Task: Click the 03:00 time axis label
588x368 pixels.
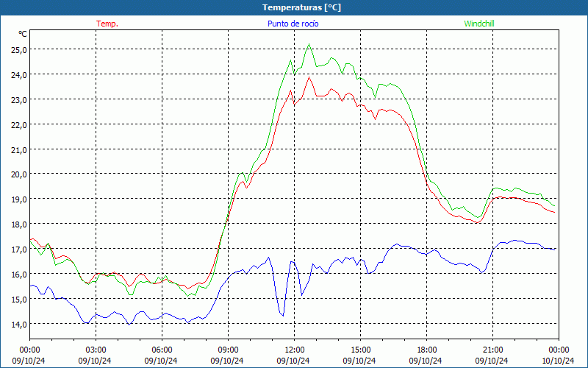Action: click(96, 350)
